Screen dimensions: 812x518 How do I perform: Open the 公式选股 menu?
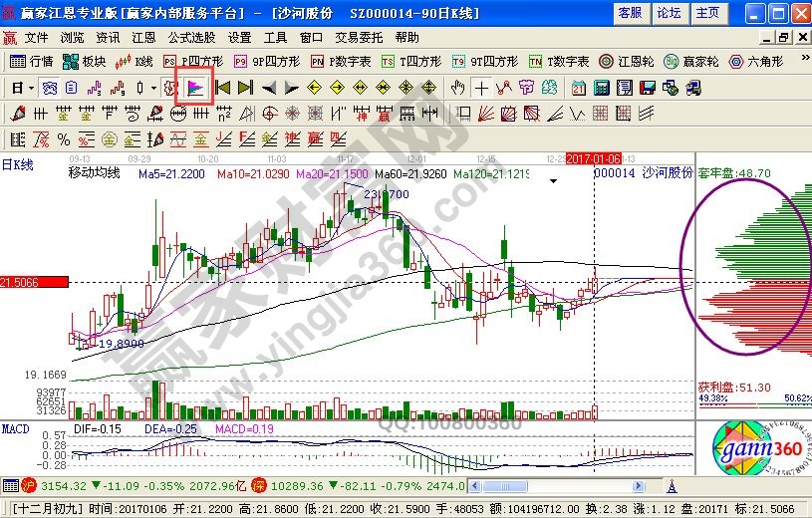pos(190,38)
